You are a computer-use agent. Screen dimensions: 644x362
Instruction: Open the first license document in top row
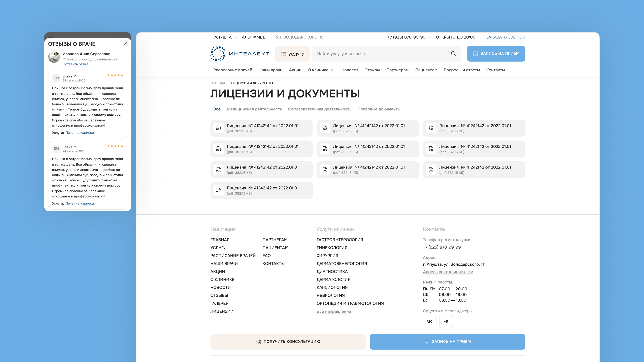click(x=261, y=128)
